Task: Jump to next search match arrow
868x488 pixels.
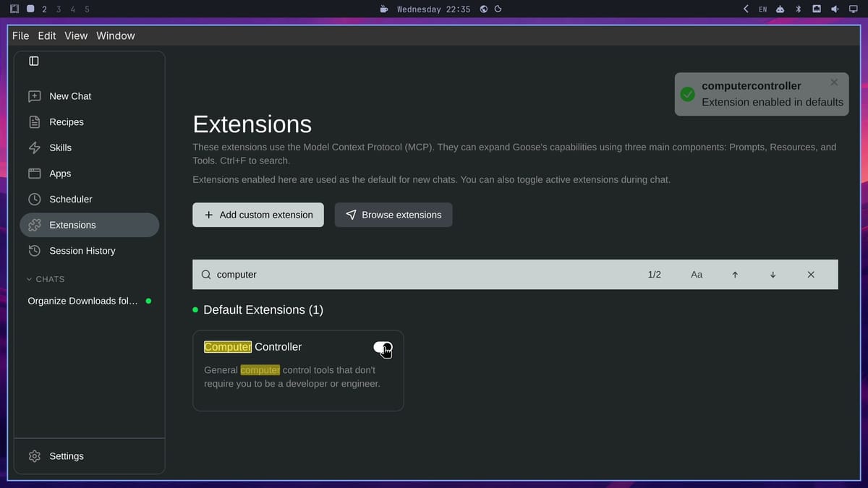Action: click(773, 275)
